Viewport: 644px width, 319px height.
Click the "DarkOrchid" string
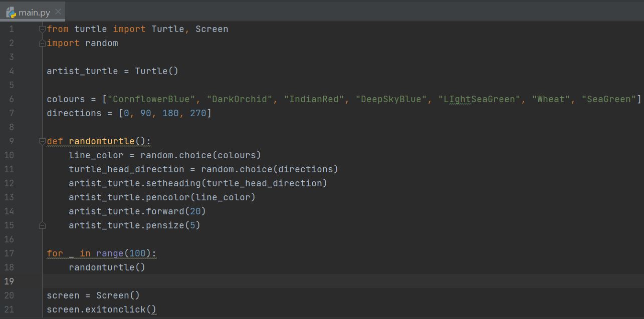point(240,99)
